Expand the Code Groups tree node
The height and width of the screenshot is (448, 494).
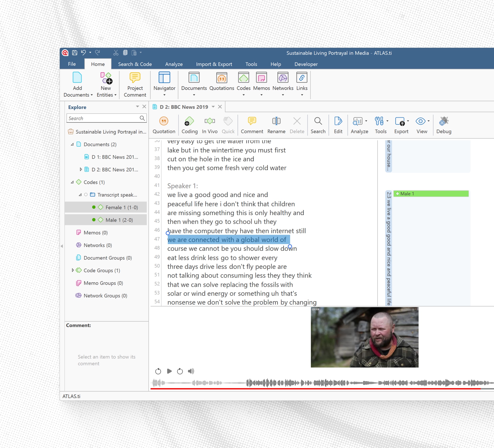73,270
